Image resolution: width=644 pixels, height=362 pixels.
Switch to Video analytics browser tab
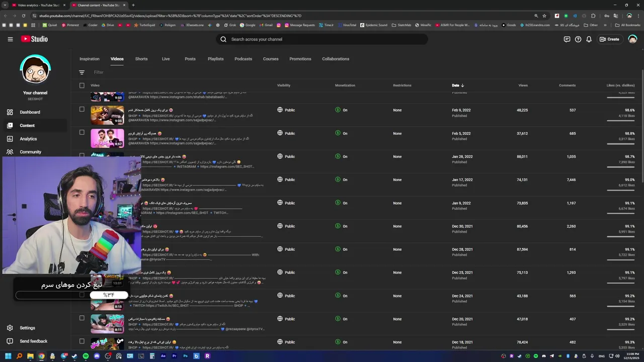pyautogui.click(x=38, y=5)
